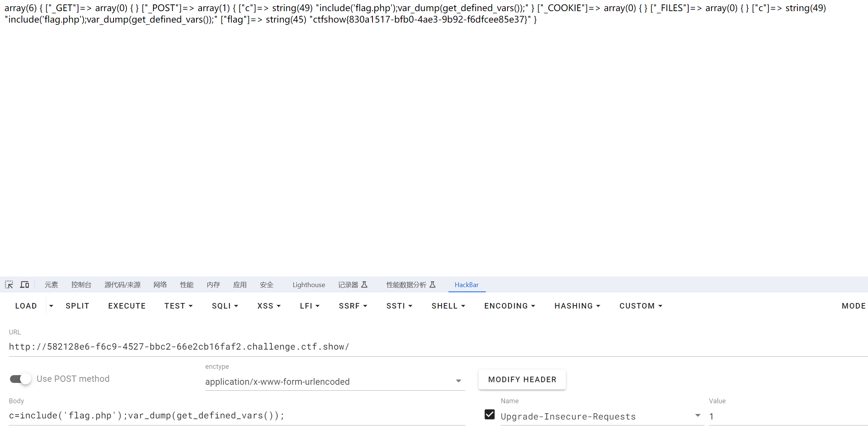Click the inspect element picker icon
The image size is (868, 431).
coord(9,284)
